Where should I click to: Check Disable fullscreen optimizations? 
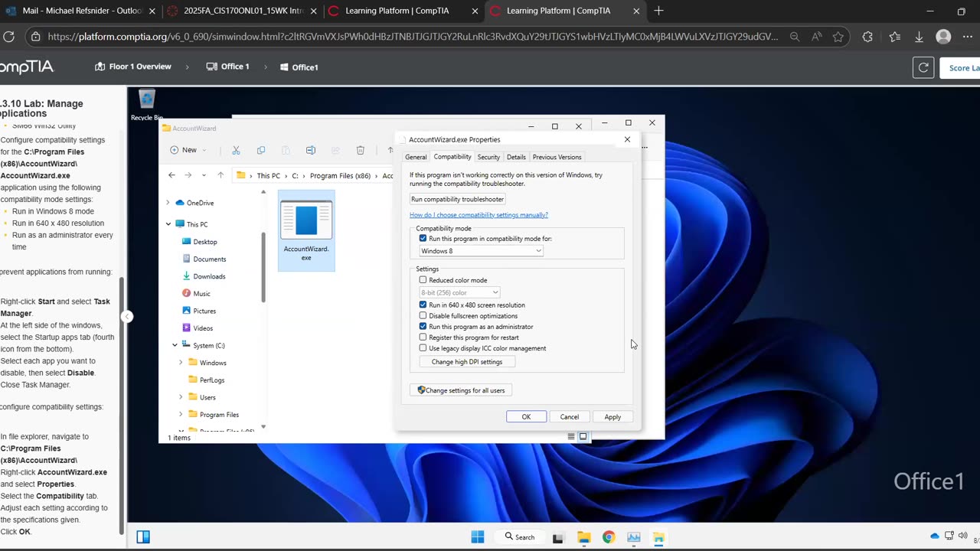coord(423,315)
